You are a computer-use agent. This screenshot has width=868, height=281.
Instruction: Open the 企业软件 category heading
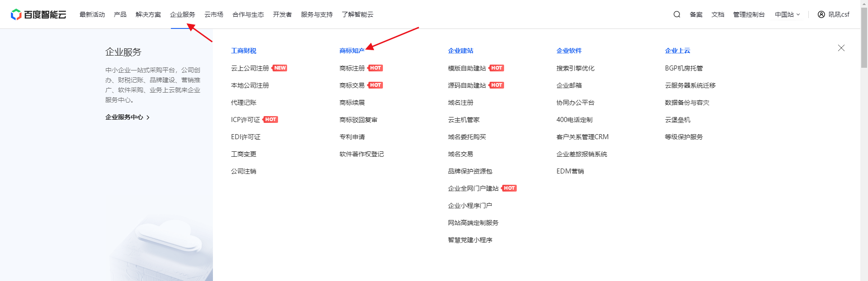[x=569, y=51]
